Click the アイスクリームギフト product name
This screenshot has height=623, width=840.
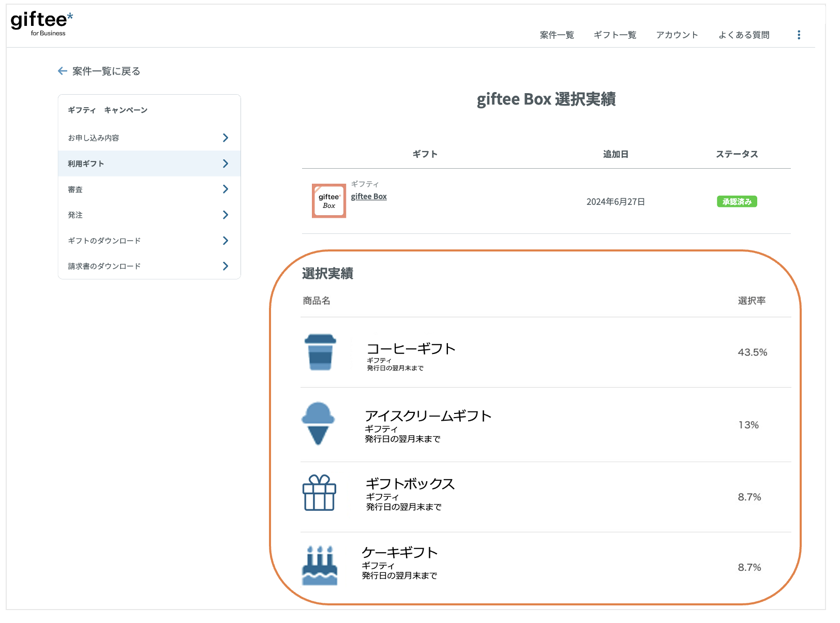(x=428, y=416)
